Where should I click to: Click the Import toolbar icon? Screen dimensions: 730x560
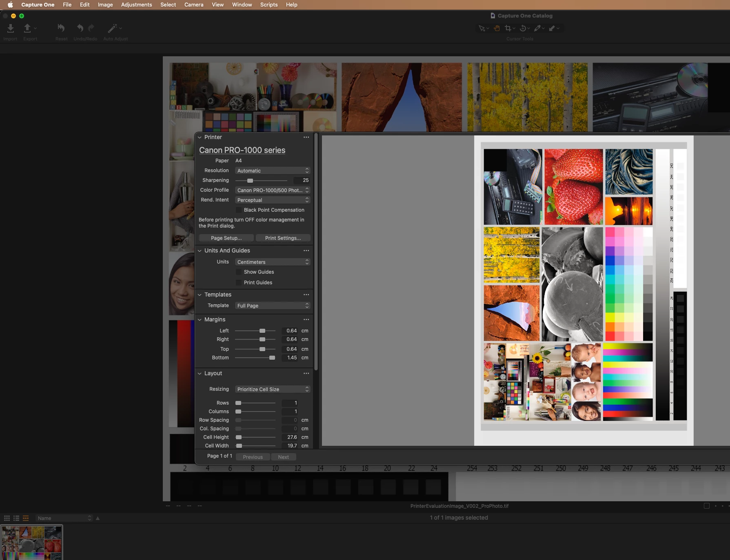tap(11, 28)
